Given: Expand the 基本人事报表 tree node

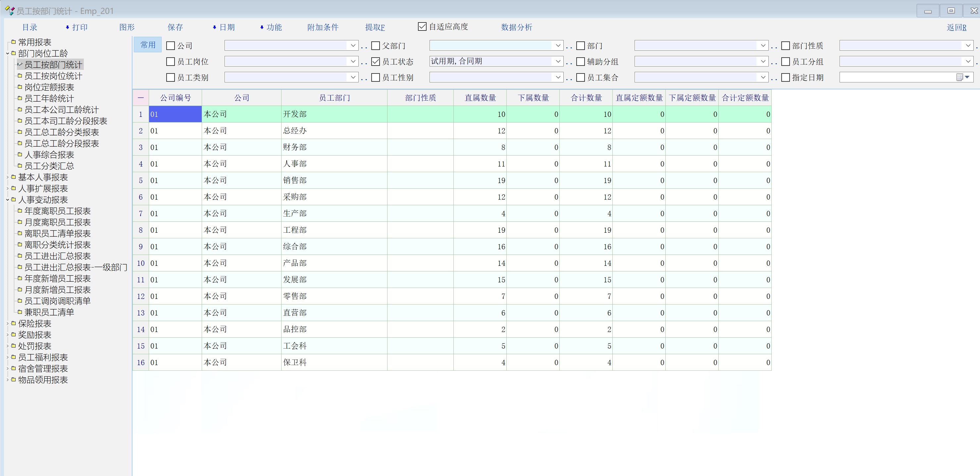Looking at the screenshot, I should coord(8,177).
